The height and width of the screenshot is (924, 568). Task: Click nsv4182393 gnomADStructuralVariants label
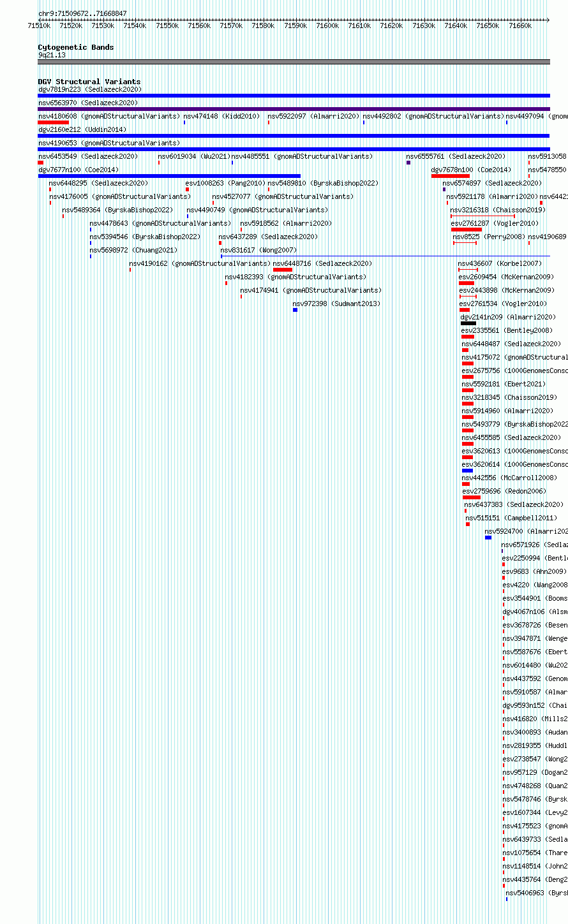pyautogui.click(x=295, y=277)
